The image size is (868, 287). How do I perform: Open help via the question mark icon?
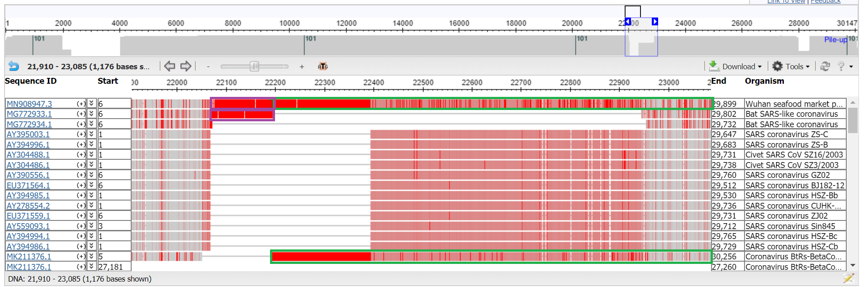point(840,67)
